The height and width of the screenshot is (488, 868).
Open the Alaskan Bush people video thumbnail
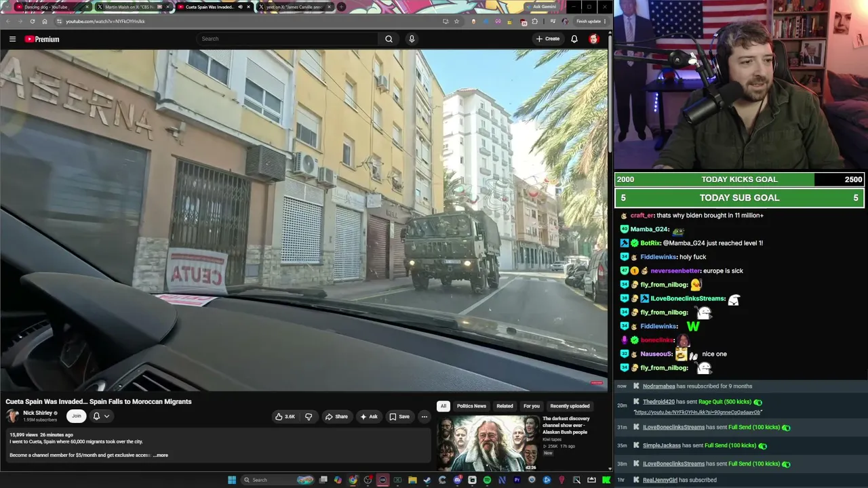point(490,443)
